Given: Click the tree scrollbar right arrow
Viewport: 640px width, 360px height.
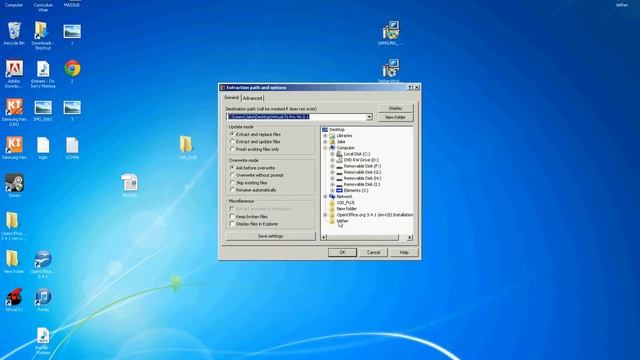Looking at the screenshot, I should 410,238.
